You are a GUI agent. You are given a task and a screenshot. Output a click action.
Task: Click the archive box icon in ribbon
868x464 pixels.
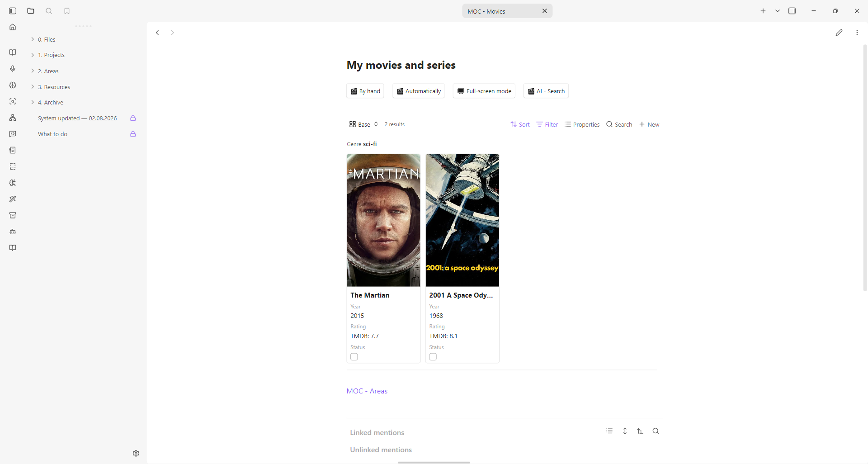pyautogui.click(x=13, y=215)
